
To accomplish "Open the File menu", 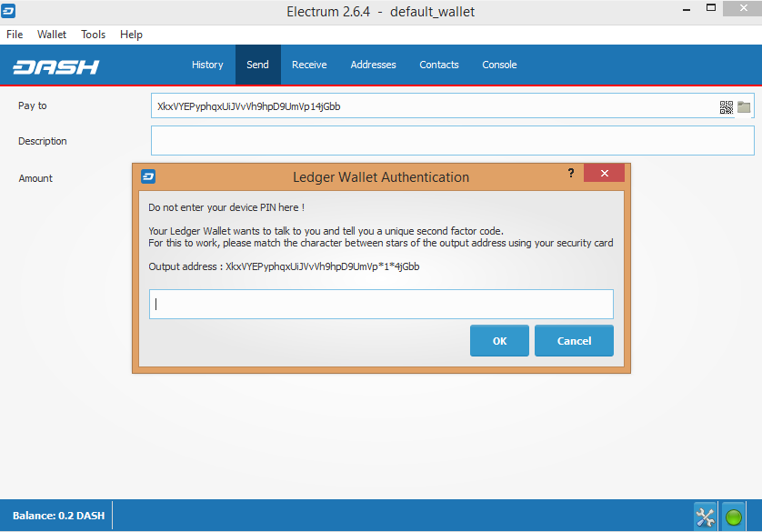I will click(15, 35).
